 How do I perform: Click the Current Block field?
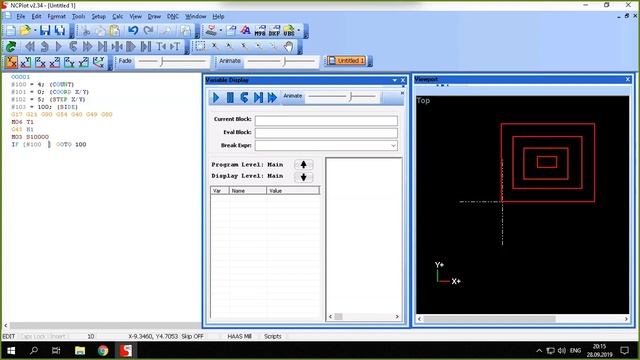point(326,120)
